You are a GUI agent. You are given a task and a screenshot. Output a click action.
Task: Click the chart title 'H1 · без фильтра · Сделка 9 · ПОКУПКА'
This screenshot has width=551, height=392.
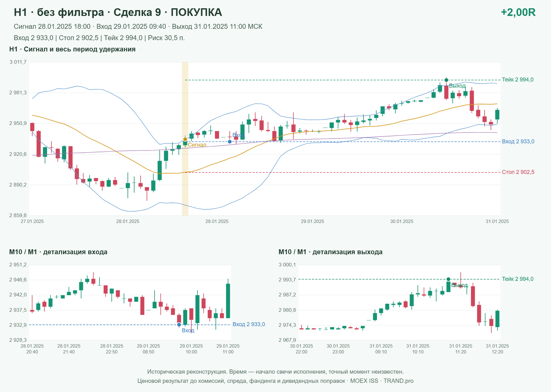[x=118, y=12]
